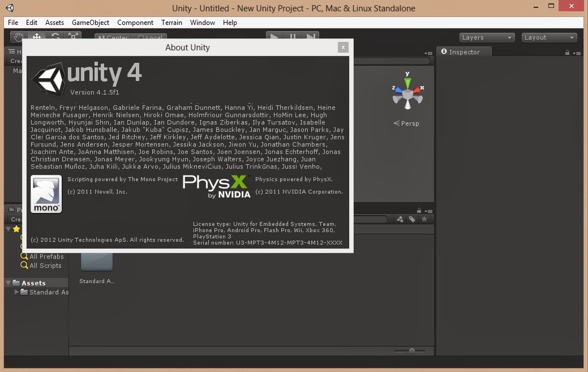
Task: Open the Help menu
Action: click(230, 23)
